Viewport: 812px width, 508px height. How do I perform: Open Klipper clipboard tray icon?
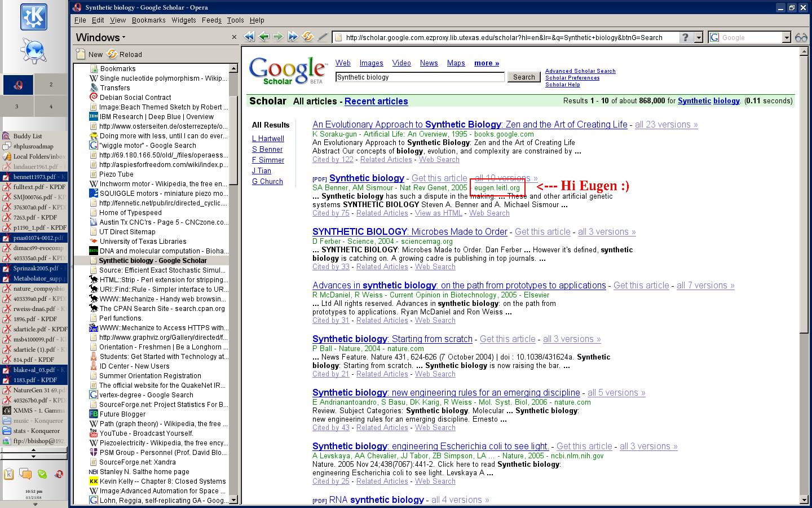[x=9, y=474]
